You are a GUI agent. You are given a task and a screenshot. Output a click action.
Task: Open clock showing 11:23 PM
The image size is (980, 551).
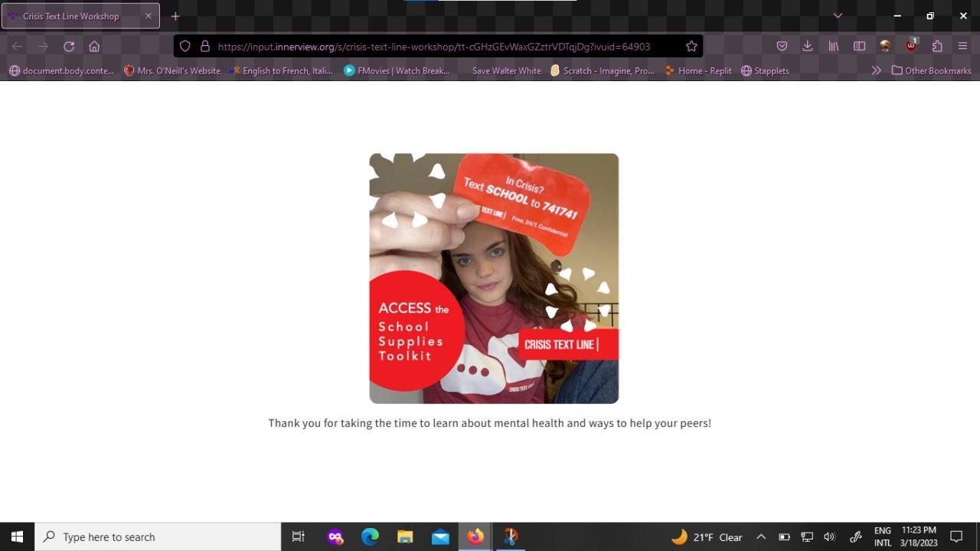(x=919, y=536)
